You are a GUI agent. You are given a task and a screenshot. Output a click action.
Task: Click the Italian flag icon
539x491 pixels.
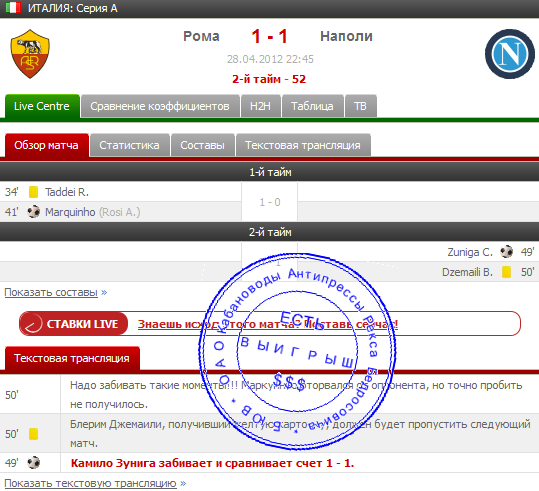[13, 8]
